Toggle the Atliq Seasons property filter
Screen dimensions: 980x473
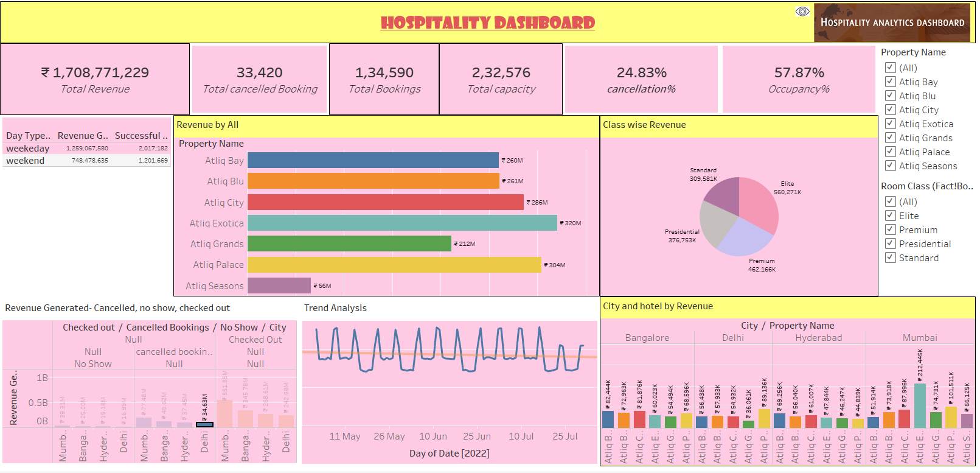[891, 166]
